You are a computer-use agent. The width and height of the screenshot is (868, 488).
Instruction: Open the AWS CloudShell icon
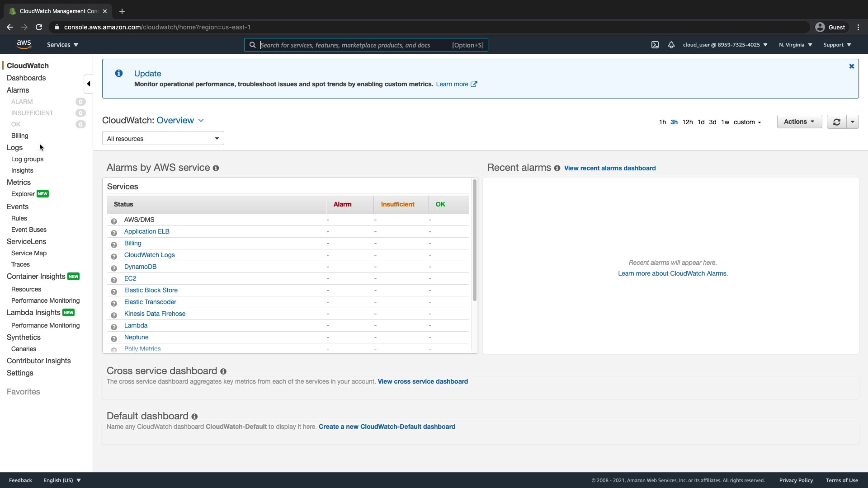point(655,45)
